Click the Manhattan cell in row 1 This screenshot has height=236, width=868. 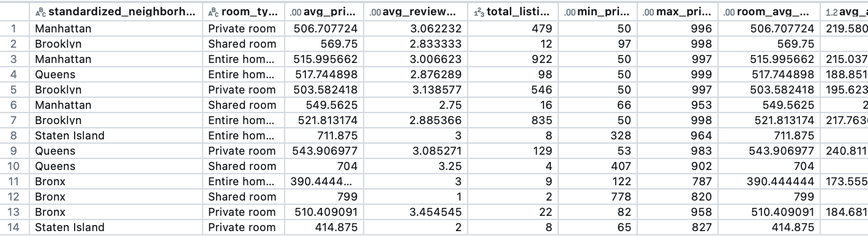tap(116, 29)
